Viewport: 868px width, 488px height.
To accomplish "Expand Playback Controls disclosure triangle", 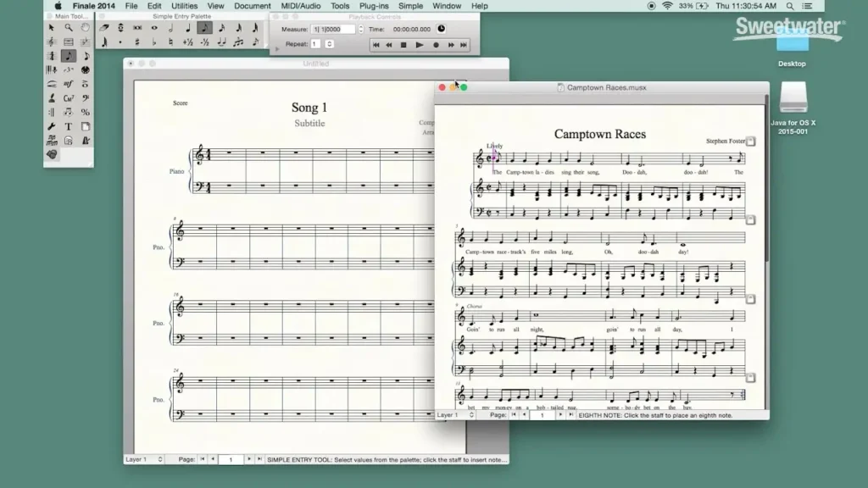I will pos(277,49).
